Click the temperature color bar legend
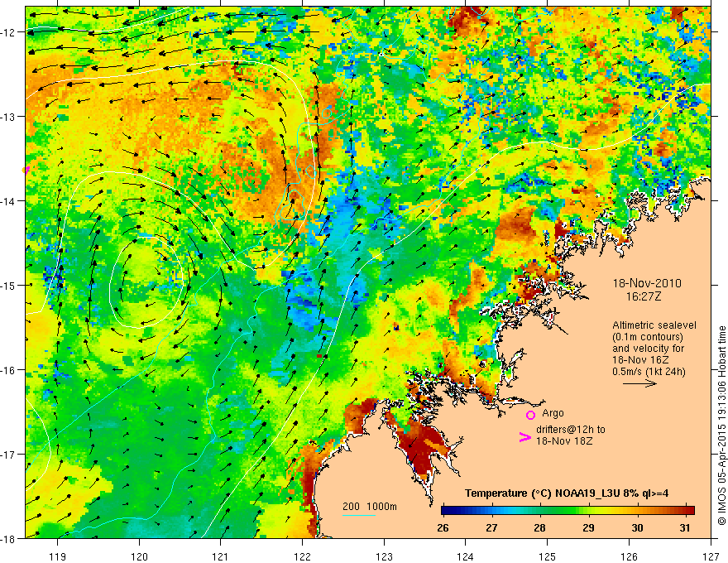The image size is (728, 563). [x=568, y=510]
